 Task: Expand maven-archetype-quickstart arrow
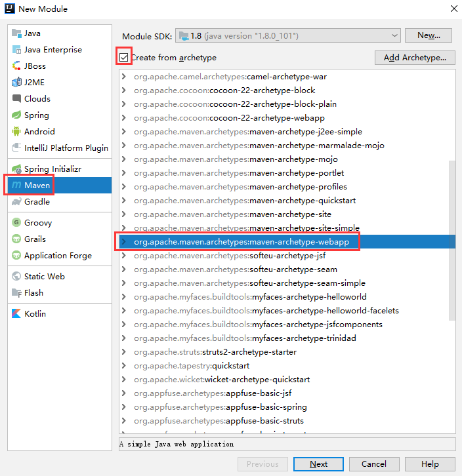click(x=124, y=201)
